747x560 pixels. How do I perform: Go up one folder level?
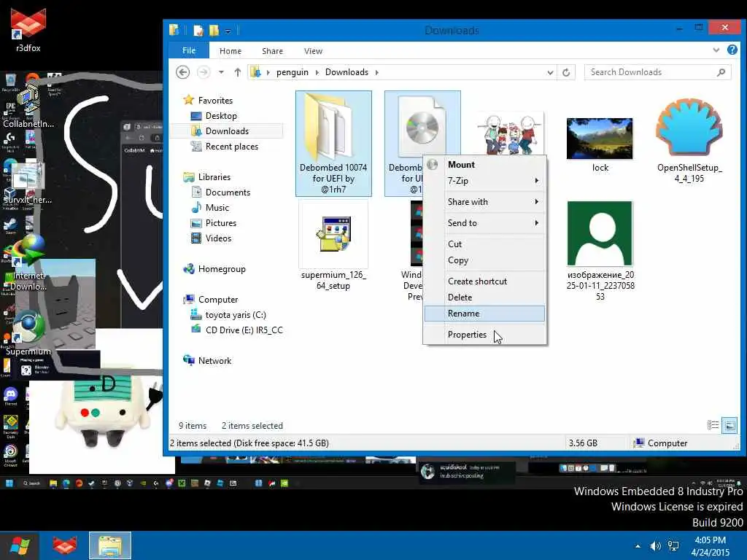pyautogui.click(x=237, y=72)
